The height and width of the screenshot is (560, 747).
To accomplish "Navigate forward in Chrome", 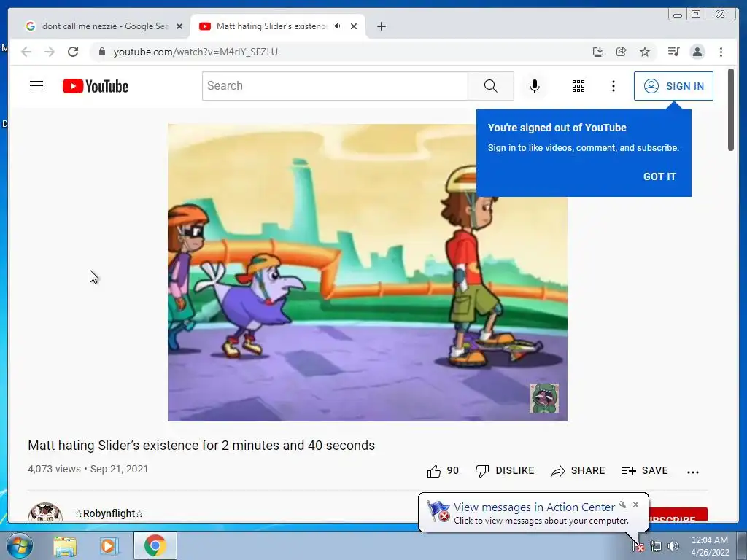I will [x=50, y=52].
